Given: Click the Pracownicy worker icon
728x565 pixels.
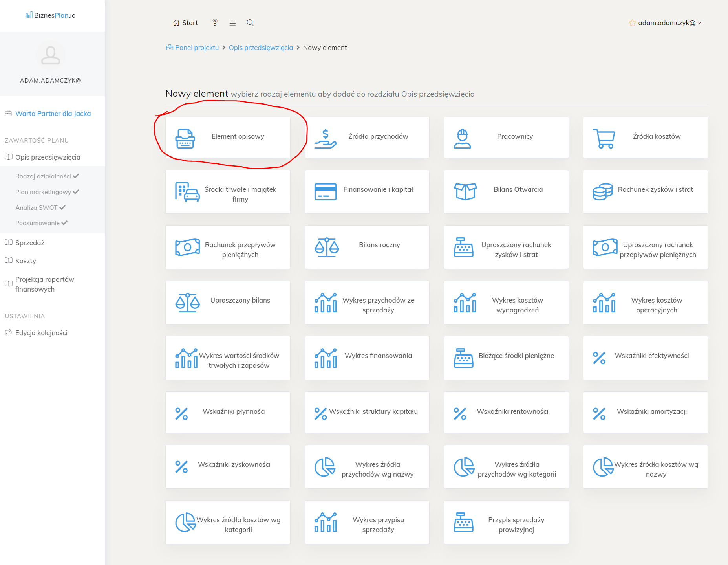Looking at the screenshot, I should click(463, 138).
